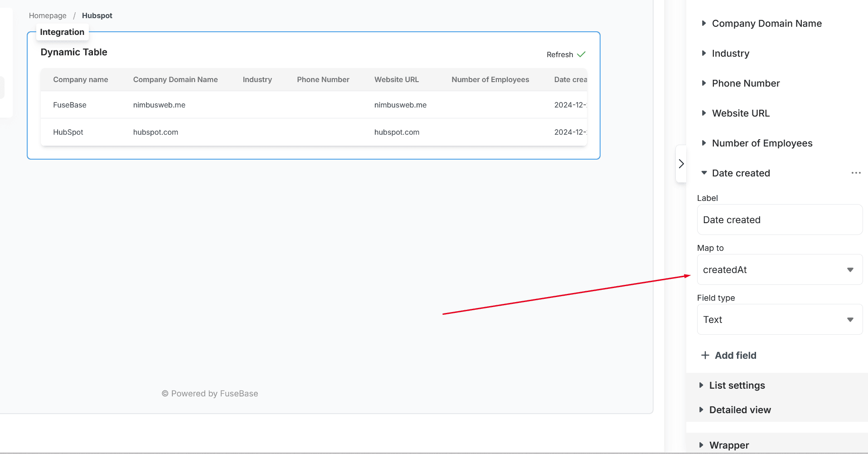Edit the Label input Date created
This screenshot has width=868, height=454.
[780, 220]
